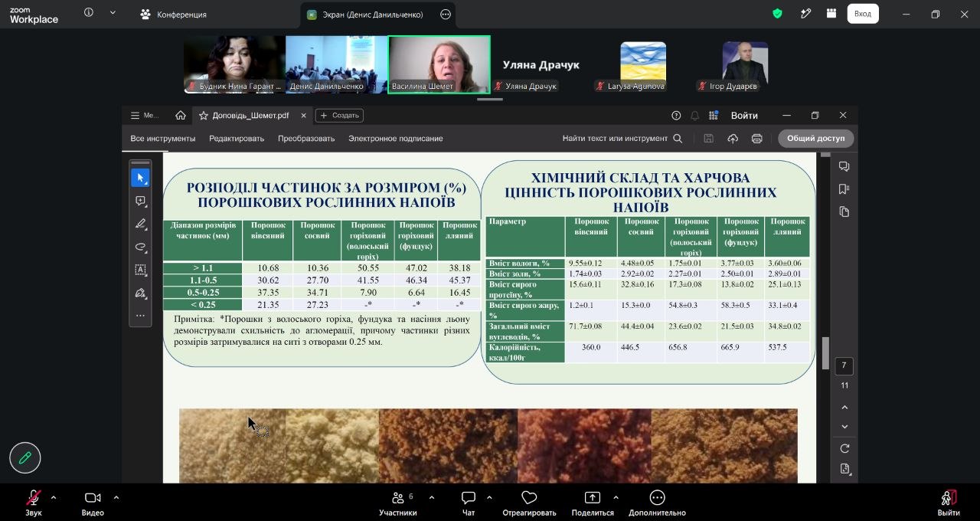Expand the chevron next to meeting info

pos(113,12)
